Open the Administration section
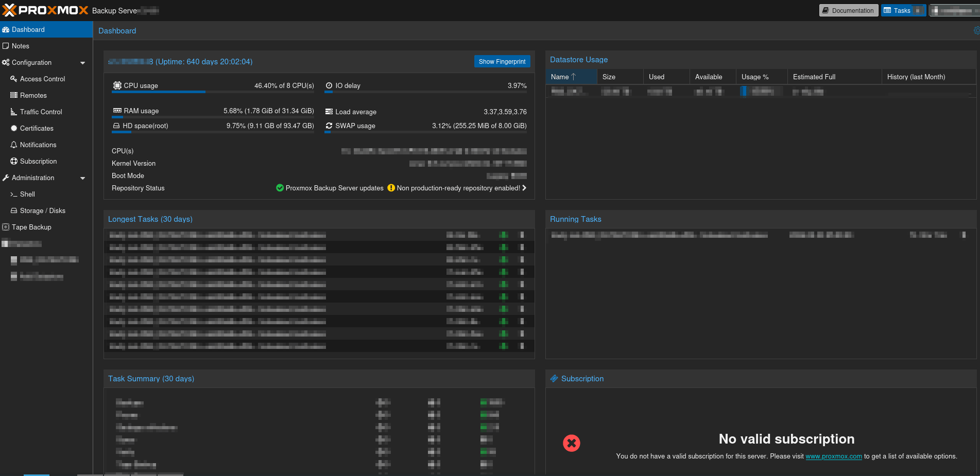The width and height of the screenshot is (980, 476). tap(46, 178)
